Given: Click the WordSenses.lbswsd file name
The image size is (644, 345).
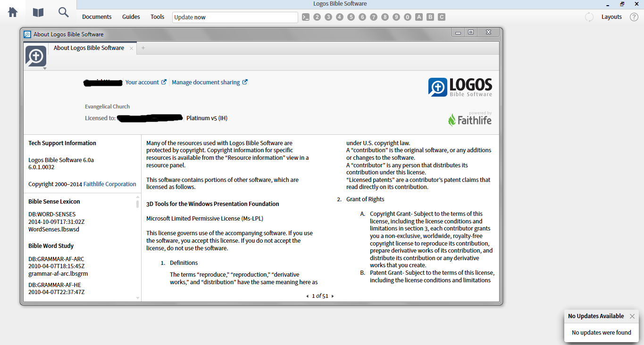Looking at the screenshot, I should click(x=54, y=230).
